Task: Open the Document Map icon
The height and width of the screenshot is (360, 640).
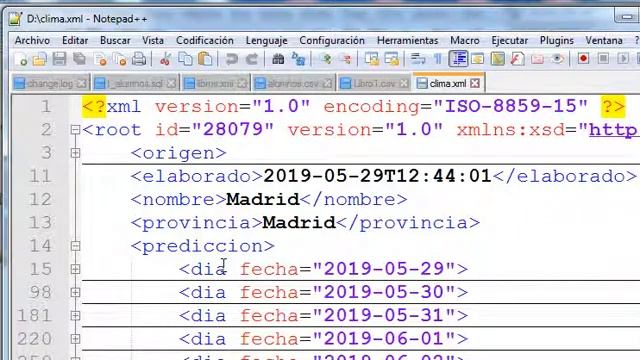Action: pos(498,59)
